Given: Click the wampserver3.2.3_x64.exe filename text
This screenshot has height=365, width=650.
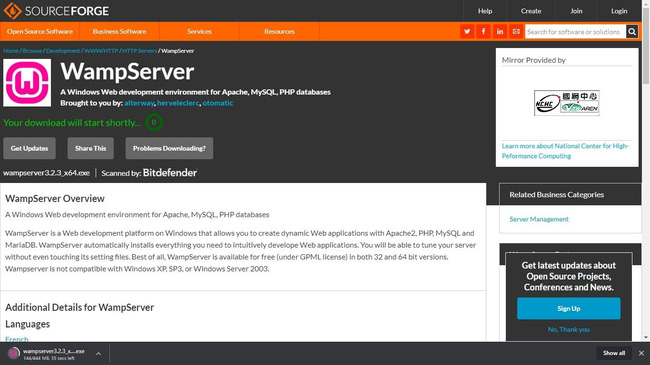Looking at the screenshot, I should pos(46,173).
